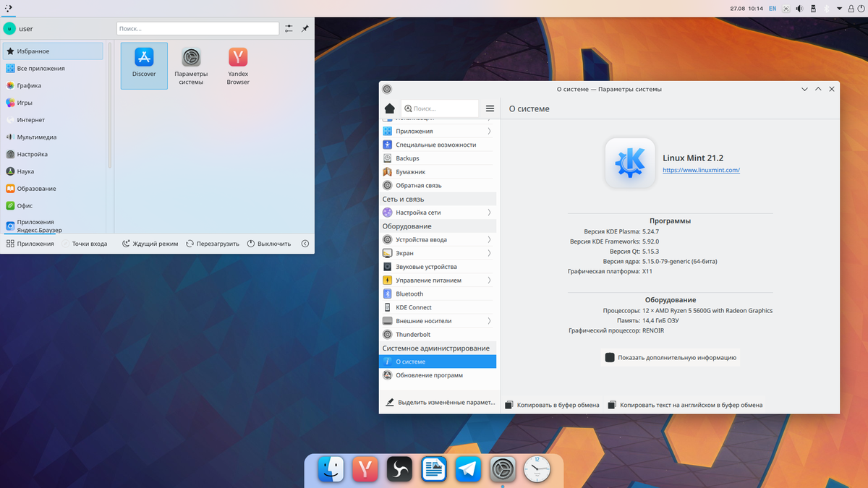Switch keyboard layout indicator EN
Viewport: 868px width, 488px height.
(x=773, y=9)
